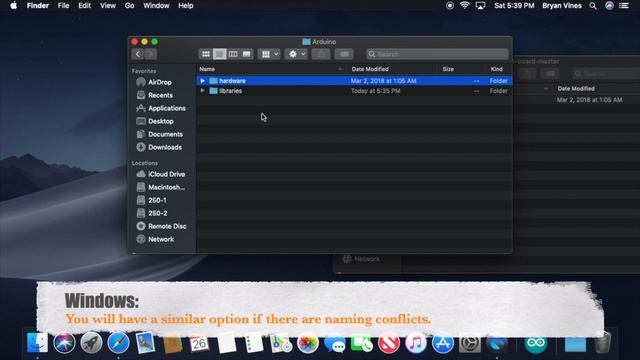The width and height of the screenshot is (640, 360).
Task: Launch Safari from the Dock
Action: [118, 342]
